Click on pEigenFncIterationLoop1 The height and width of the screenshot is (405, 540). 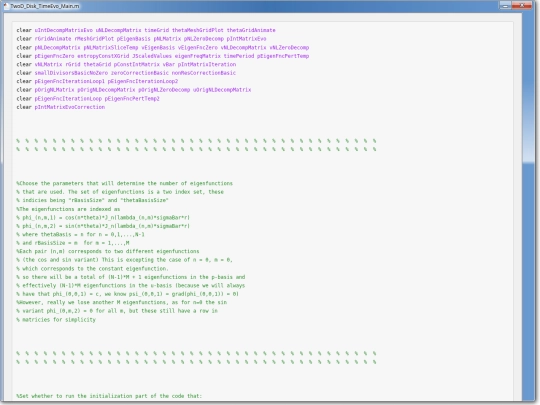[70, 82]
